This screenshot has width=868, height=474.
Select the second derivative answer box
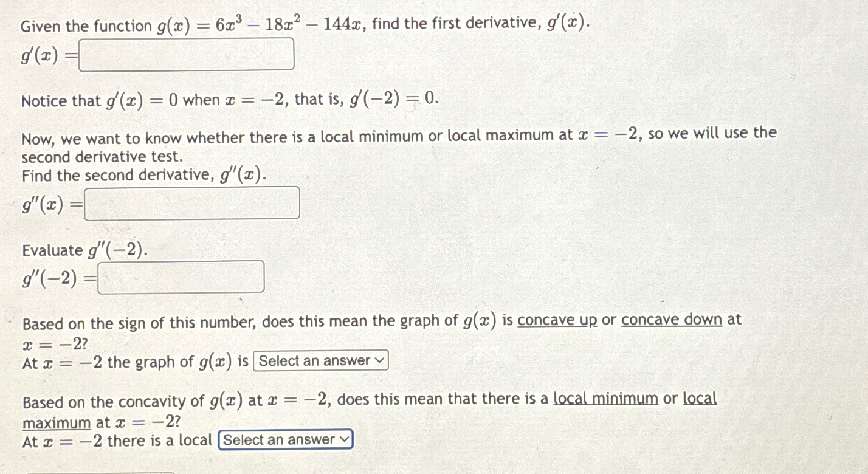coord(191,204)
